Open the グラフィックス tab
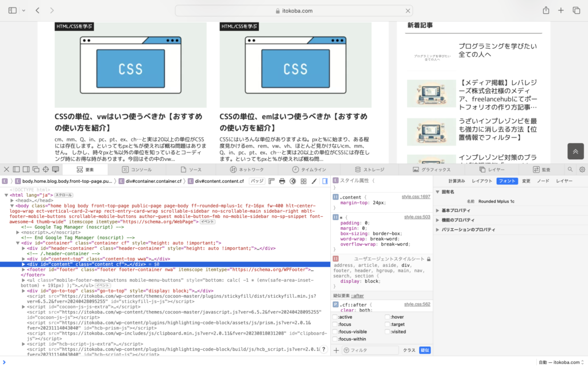 point(432,170)
